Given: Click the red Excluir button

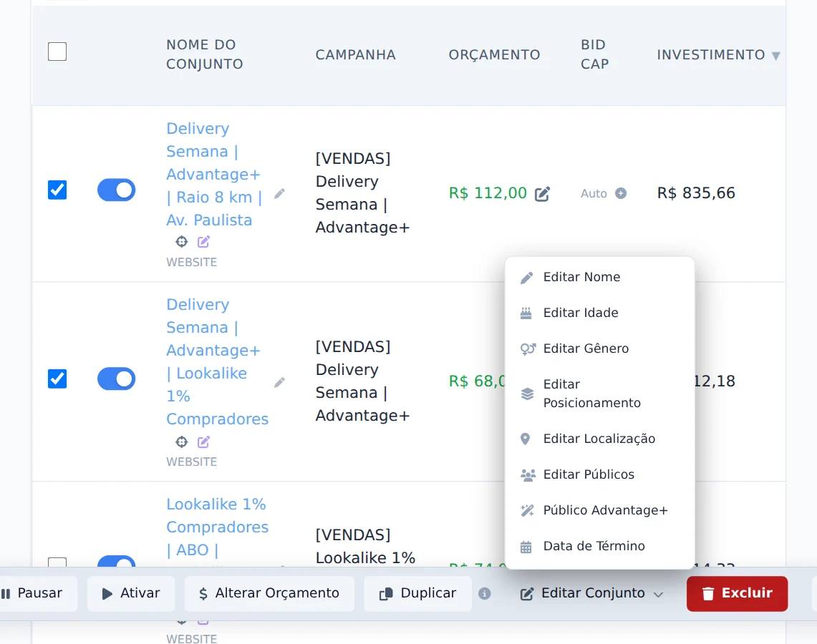Looking at the screenshot, I should tap(737, 593).
